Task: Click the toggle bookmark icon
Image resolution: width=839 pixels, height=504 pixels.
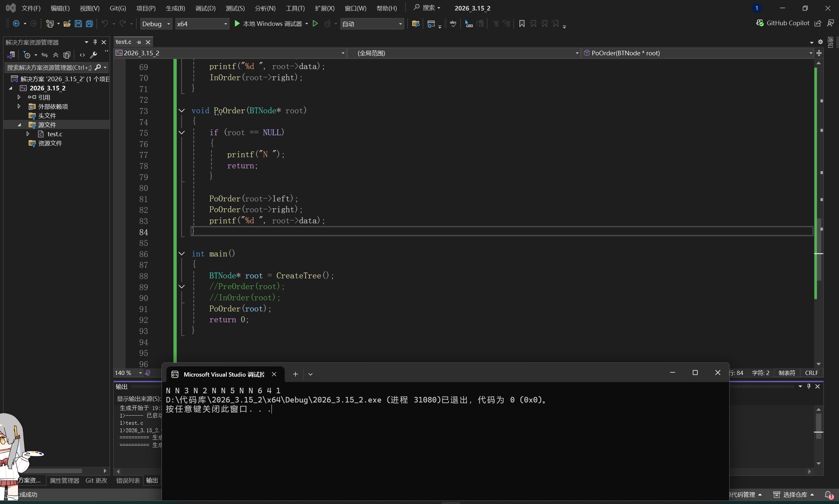Action: (522, 24)
